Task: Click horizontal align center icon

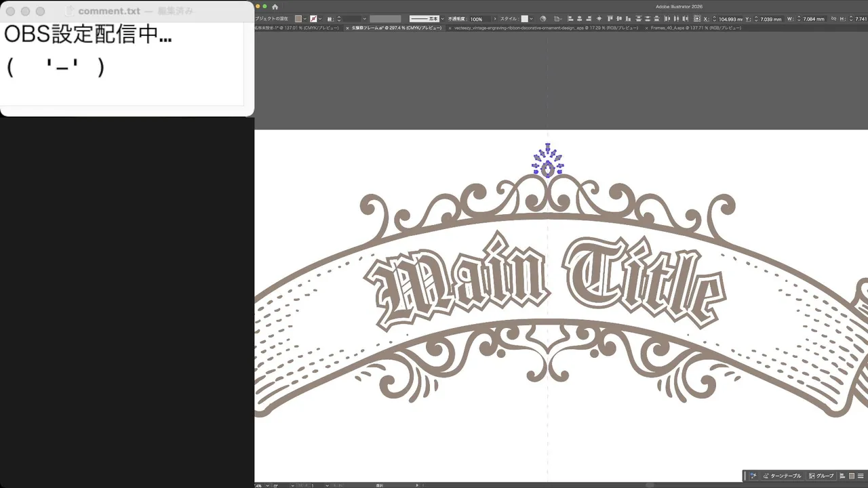Action: pyautogui.click(x=579, y=19)
